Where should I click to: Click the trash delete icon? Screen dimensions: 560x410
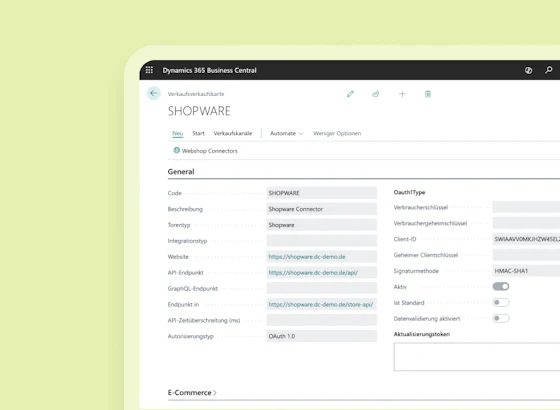coord(428,94)
